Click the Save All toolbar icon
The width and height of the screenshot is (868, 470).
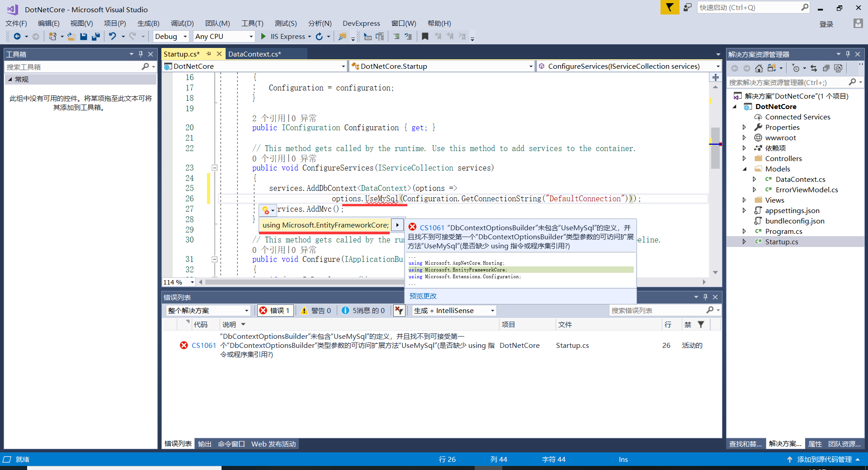(96, 37)
